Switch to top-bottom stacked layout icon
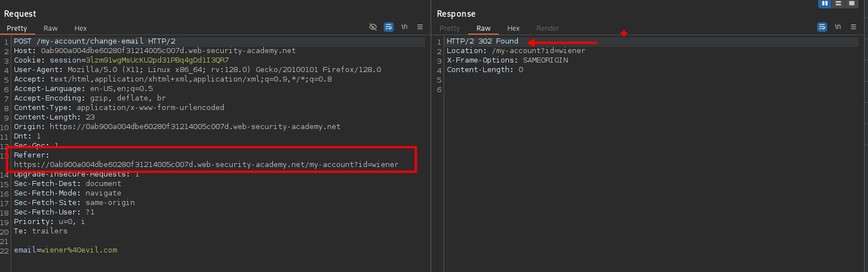The width and height of the screenshot is (868, 272). pos(838,3)
